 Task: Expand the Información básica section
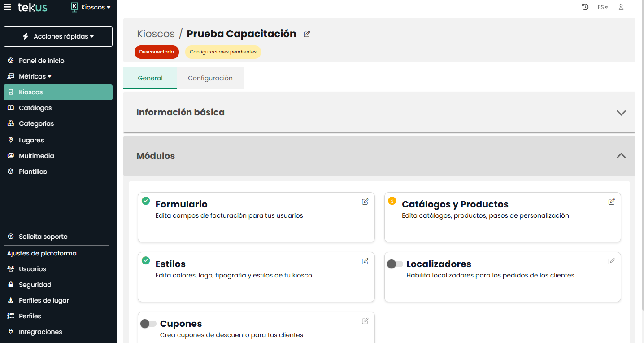[621, 113]
